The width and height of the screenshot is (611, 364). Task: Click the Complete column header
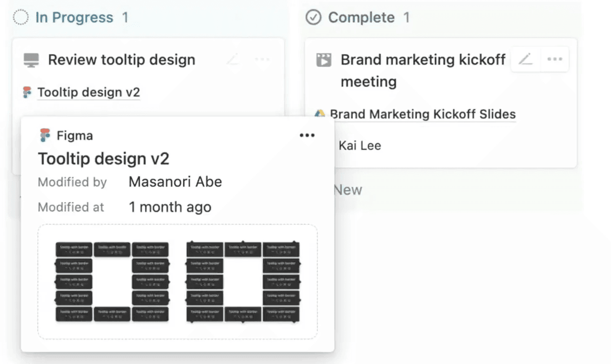[x=361, y=18]
